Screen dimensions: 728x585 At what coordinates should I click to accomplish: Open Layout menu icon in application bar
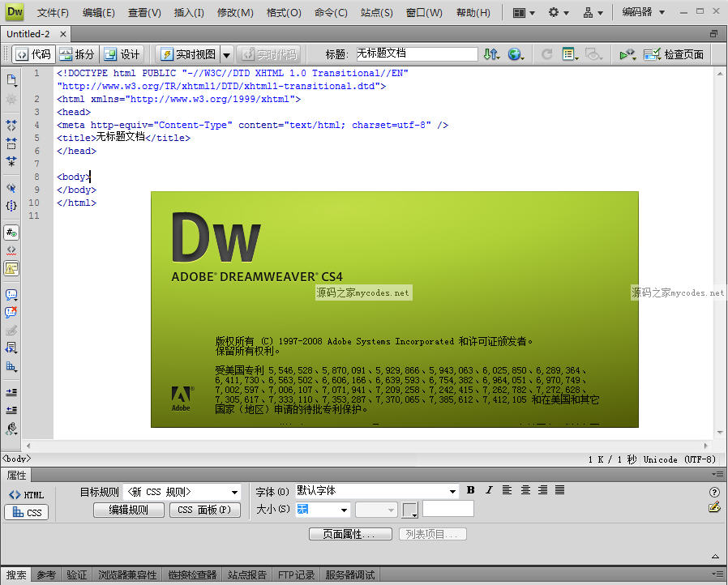tap(524, 13)
